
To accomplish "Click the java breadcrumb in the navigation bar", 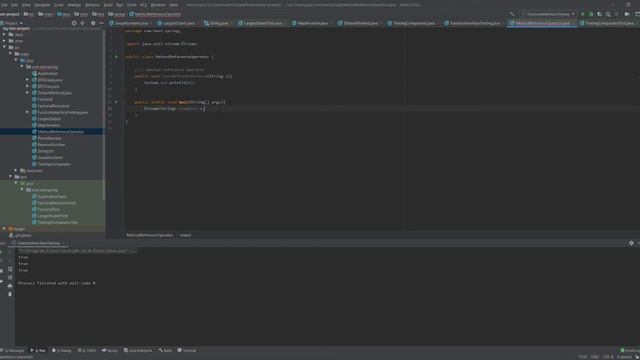I will [x=63, y=14].
